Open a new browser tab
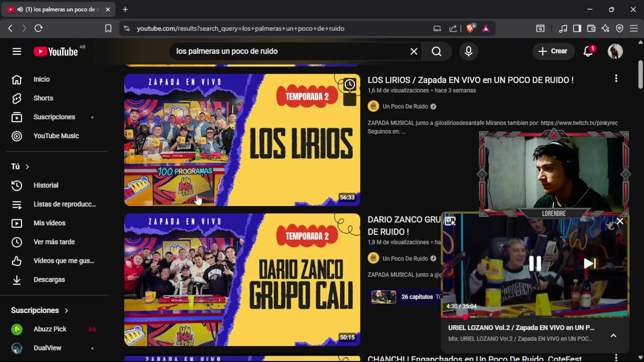644x362 pixels. (x=125, y=10)
